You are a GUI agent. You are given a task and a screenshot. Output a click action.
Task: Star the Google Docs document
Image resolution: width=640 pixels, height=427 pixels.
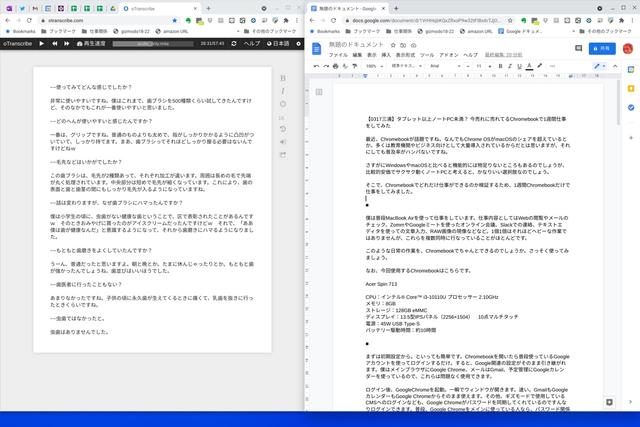pos(393,45)
